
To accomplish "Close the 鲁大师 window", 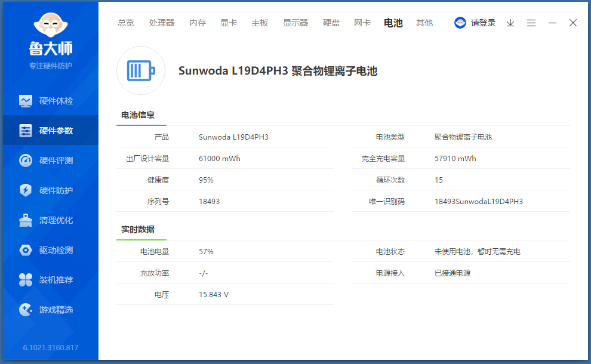I will [573, 23].
